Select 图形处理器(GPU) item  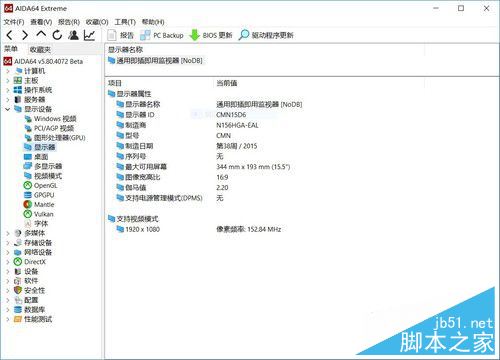[55, 138]
